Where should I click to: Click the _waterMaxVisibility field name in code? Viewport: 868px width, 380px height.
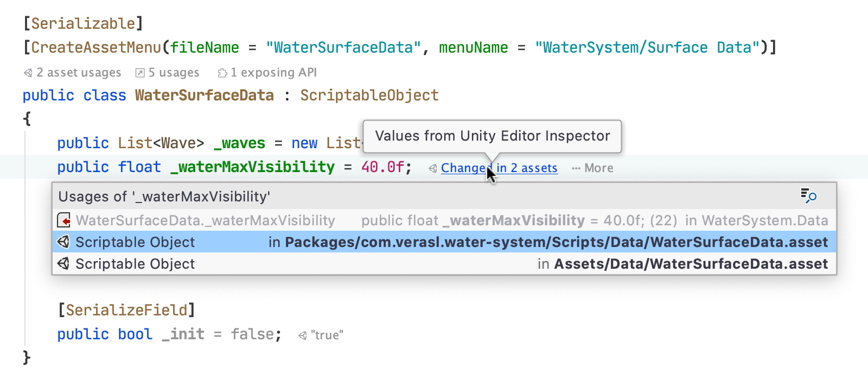(253, 167)
